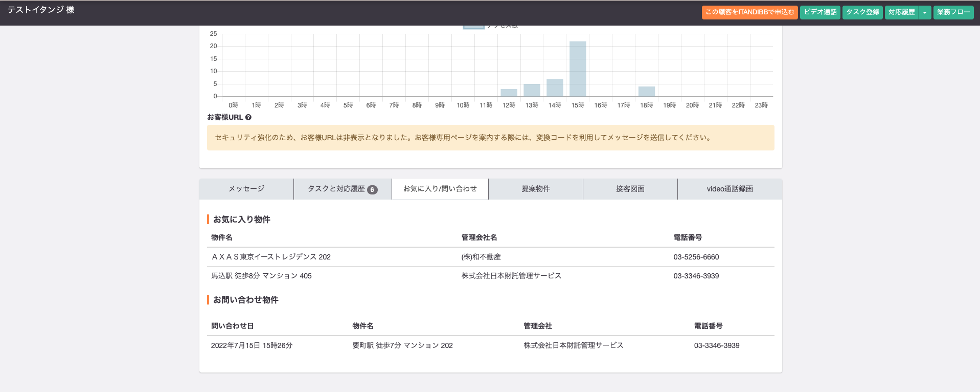The image size is (980, 392).
Task: Click 株式会社日本財託管理サービス in inquiry table
Action: [574, 345]
